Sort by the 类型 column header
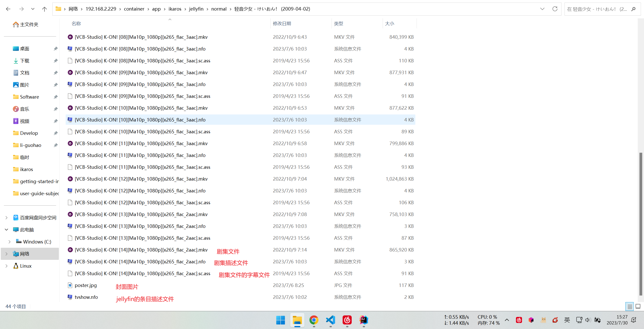Image resolution: width=644 pixels, height=329 pixels. pyautogui.click(x=339, y=23)
